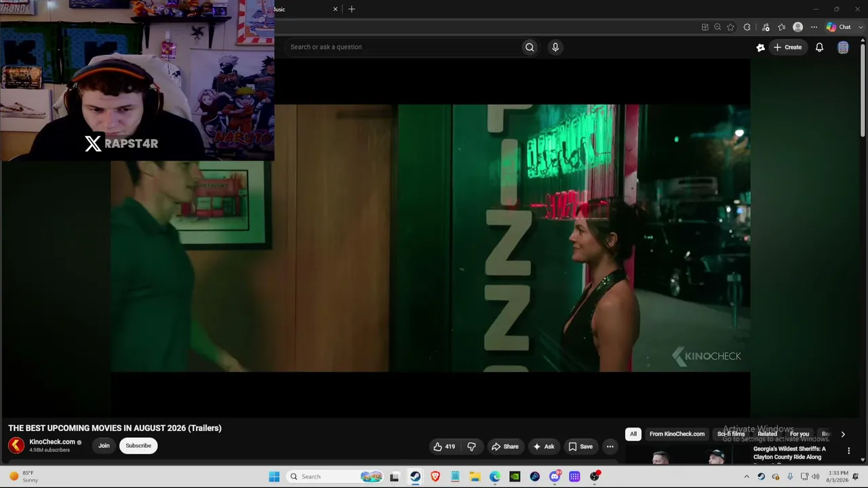
Task: Select the For you filter chip
Action: 800,434
